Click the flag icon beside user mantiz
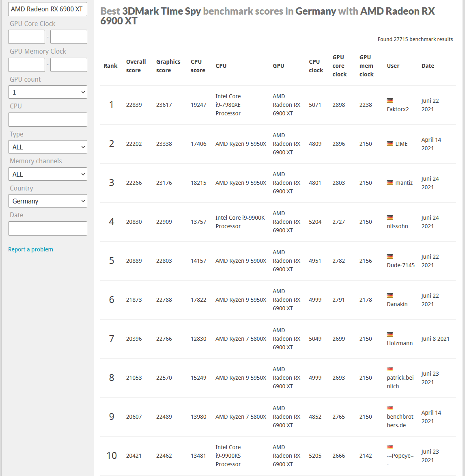The width and height of the screenshot is (465, 476). tap(390, 182)
